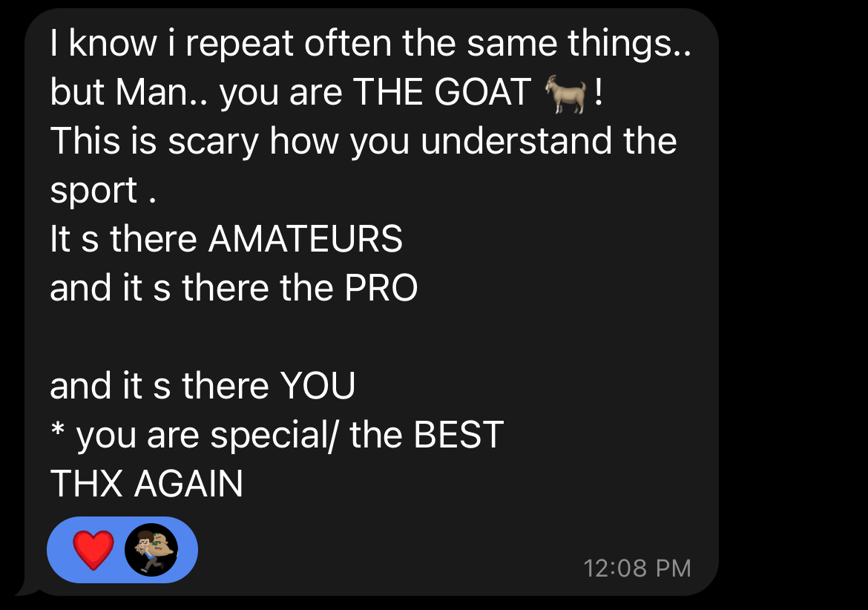Click the capitalized word YOU
This screenshot has height=610, width=868.
[x=318, y=386]
